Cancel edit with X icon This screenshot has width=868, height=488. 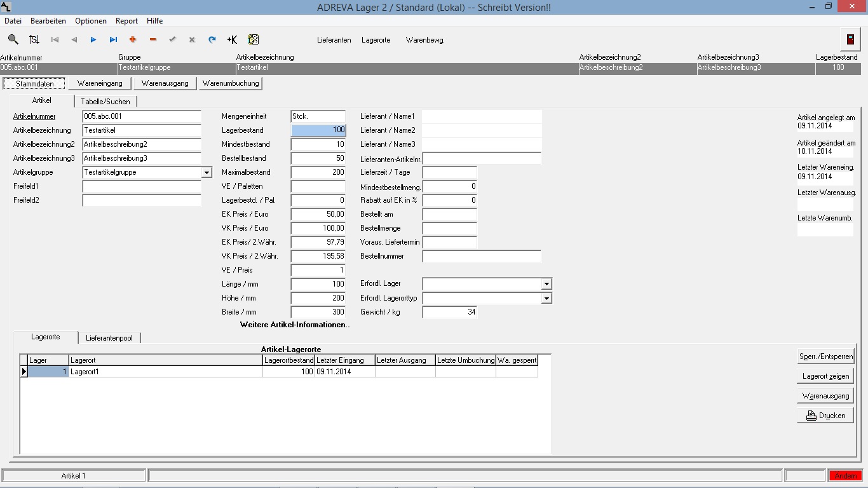tap(192, 39)
